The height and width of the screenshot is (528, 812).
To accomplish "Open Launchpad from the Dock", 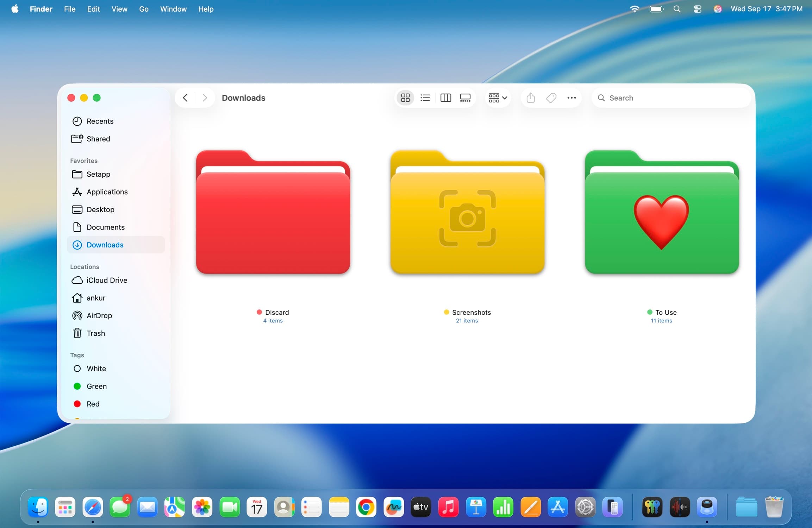I will point(65,507).
